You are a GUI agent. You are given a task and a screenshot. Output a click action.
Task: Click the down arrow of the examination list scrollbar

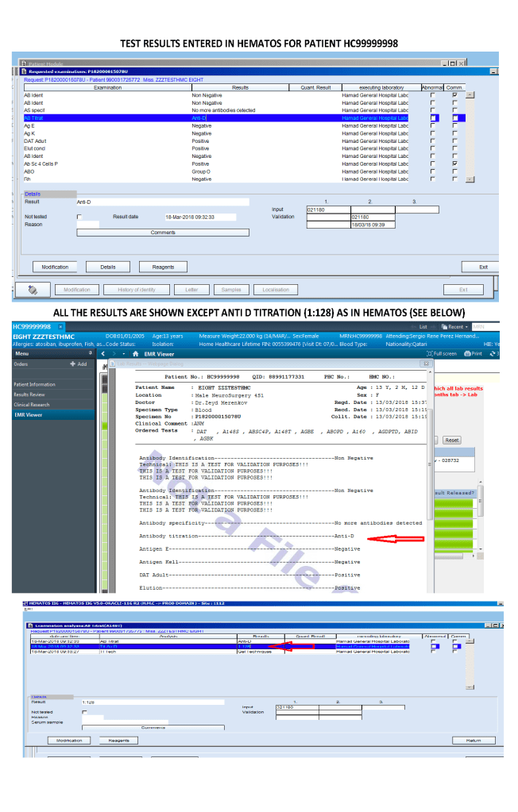pyautogui.click(x=469, y=180)
